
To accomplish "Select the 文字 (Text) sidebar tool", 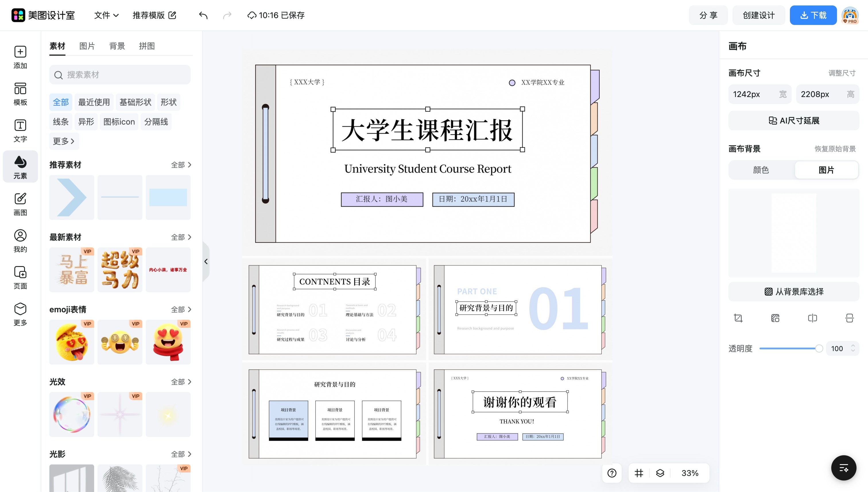I will click(20, 130).
